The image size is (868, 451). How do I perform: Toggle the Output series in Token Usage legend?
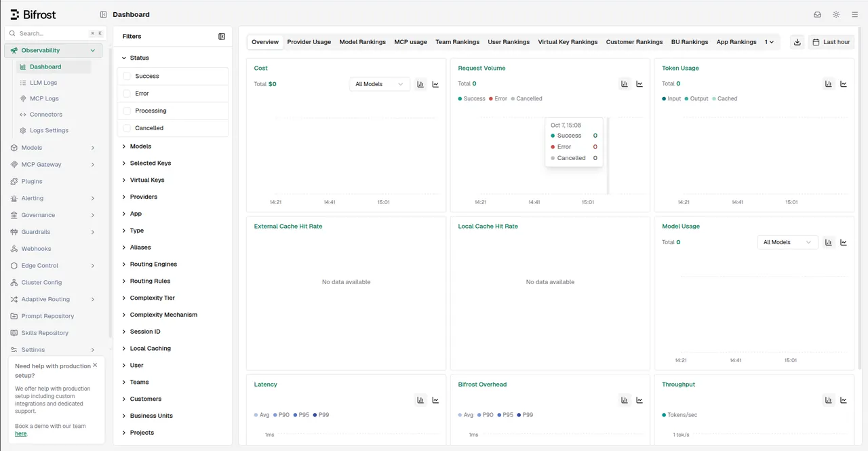coord(696,99)
